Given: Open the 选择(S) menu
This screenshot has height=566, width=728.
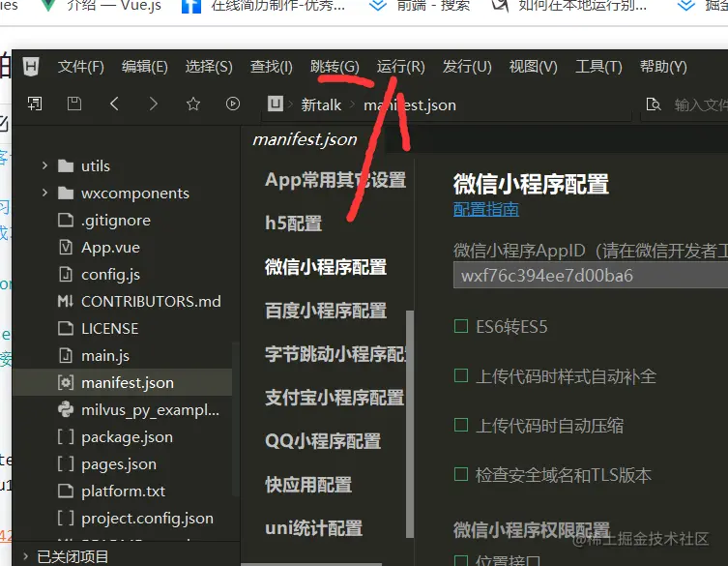Looking at the screenshot, I should [209, 67].
